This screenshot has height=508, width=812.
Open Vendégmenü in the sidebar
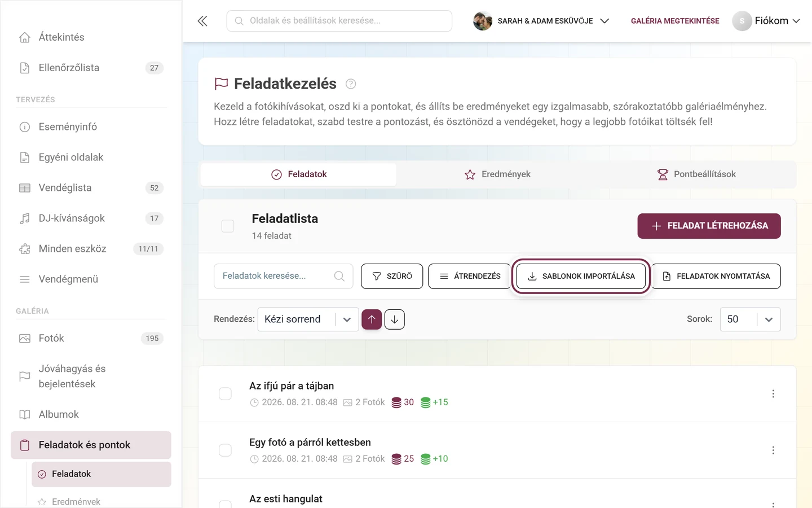(x=91, y=279)
